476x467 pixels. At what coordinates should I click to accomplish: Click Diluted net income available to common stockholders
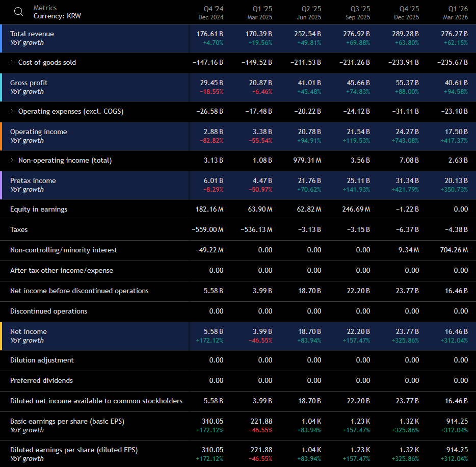click(96, 401)
